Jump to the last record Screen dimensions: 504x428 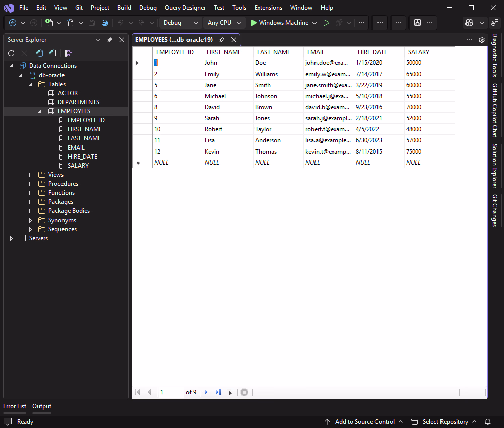coord(218,392)
